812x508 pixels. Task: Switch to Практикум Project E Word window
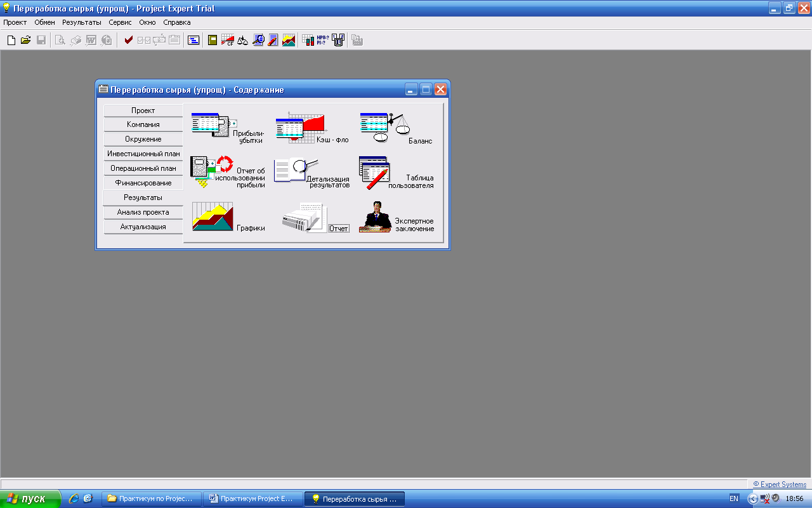(252, 499)
